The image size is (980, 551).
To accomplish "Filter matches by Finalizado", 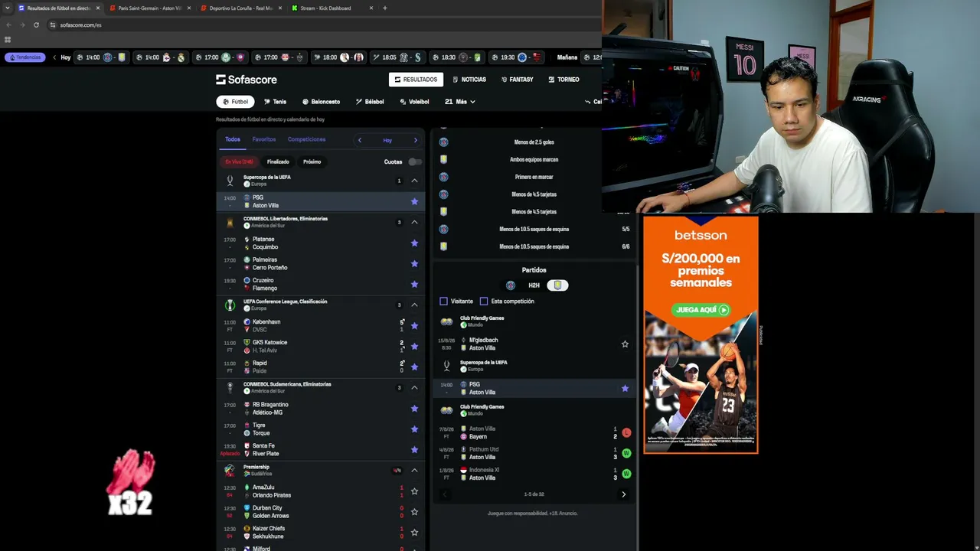I will 278,161.
